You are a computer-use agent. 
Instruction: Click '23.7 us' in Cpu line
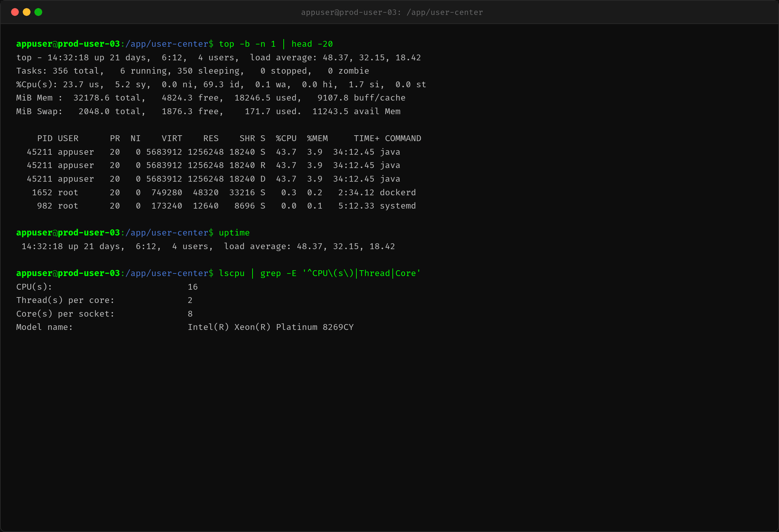81,84
